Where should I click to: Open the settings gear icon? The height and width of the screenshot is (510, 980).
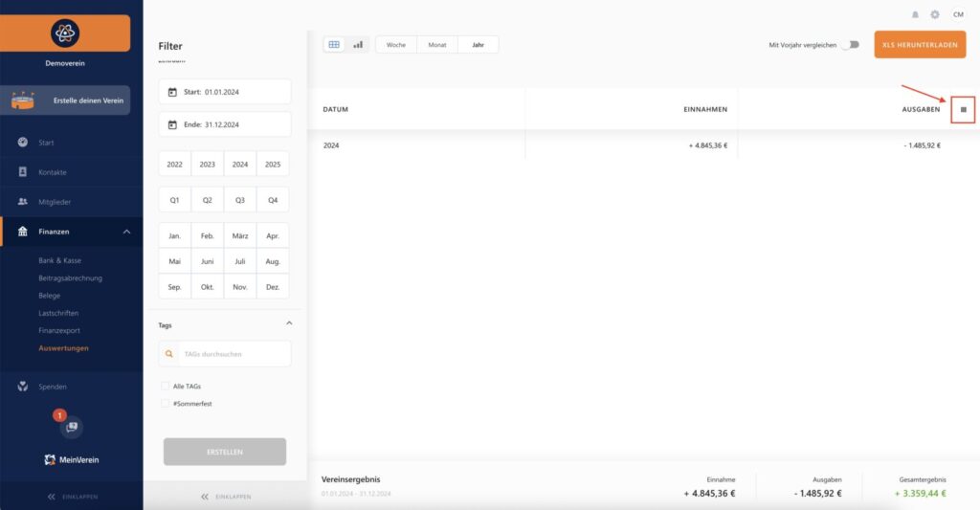point(934,14)
